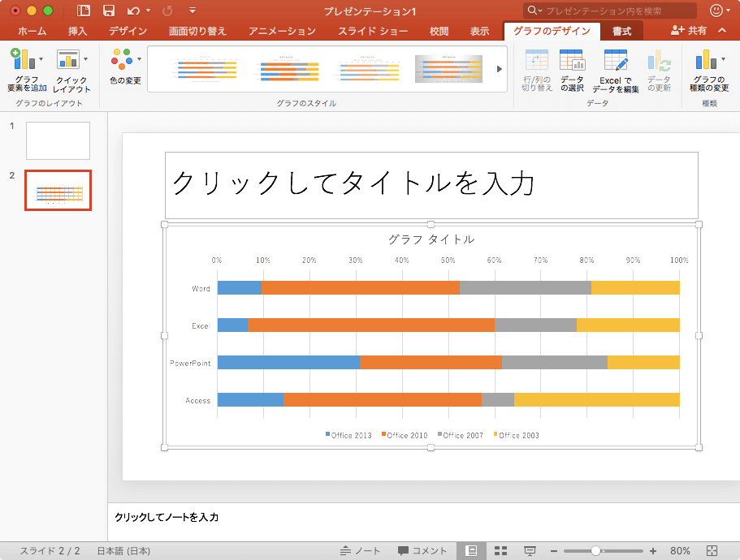Open the sidebar layout icon in title bar
This screenshot has width=740, height=560.
(x=84, y=11)
